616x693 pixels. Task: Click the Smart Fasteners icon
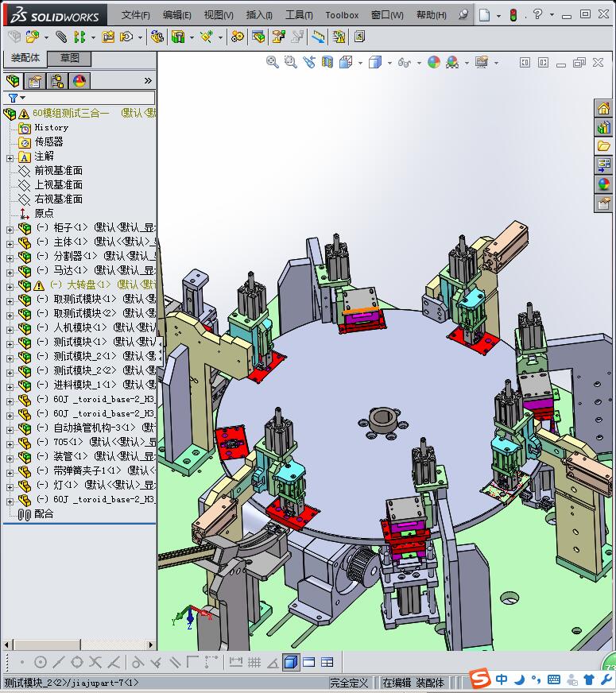(x=108, y=37)
